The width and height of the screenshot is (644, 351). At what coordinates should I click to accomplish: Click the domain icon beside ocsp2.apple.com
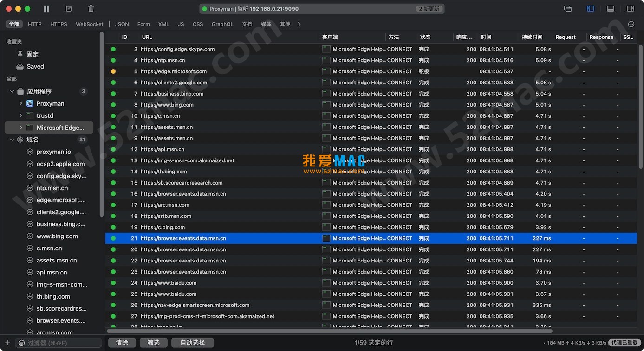(30, 164)
